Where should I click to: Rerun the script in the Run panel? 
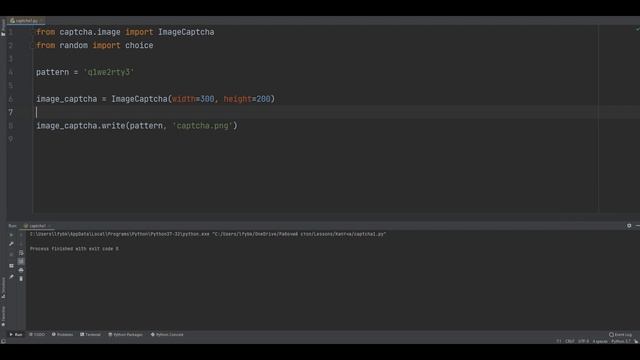point(11,235)
